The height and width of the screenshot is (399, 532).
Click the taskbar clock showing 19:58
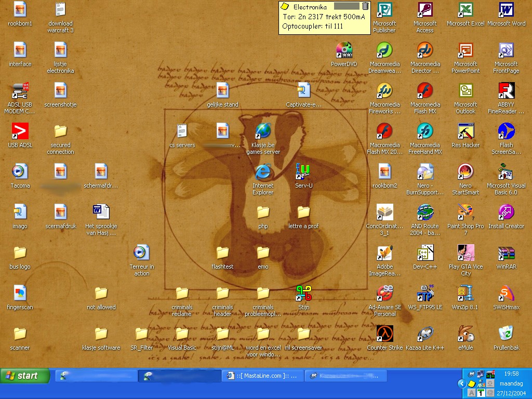point(511,374)
